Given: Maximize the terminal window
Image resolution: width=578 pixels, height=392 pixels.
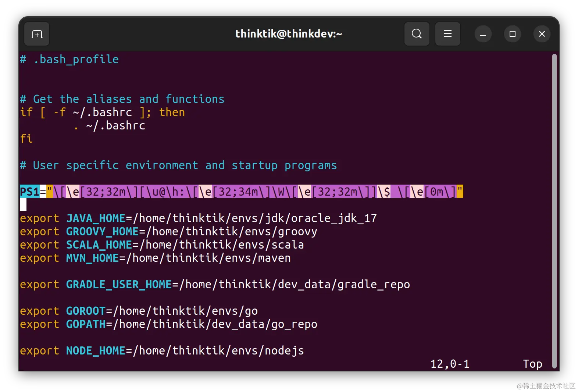Looking at the screenshot, I should click(x=512, y=34).
